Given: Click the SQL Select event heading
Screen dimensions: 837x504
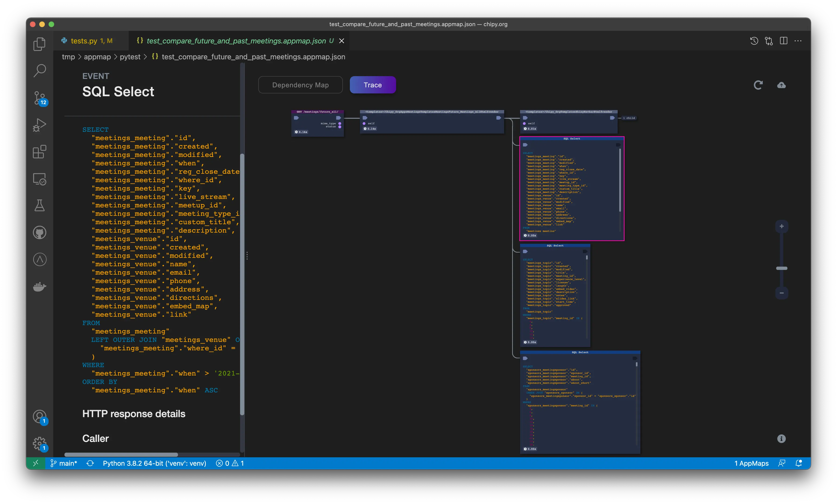Looking at the screenshot, I should click(x=118, y=92).
